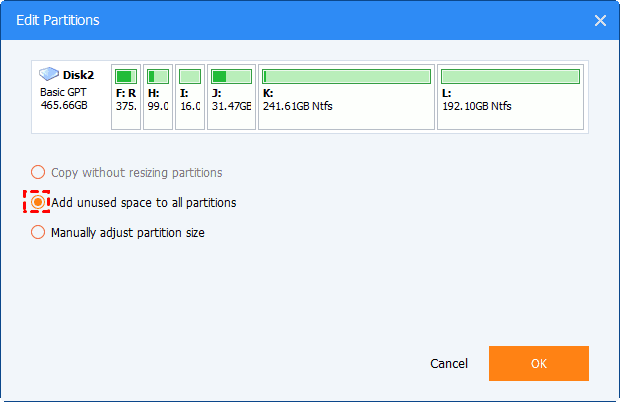Click the Edit Partitions title bar
The image size is (620, 402).
(300, 20)
